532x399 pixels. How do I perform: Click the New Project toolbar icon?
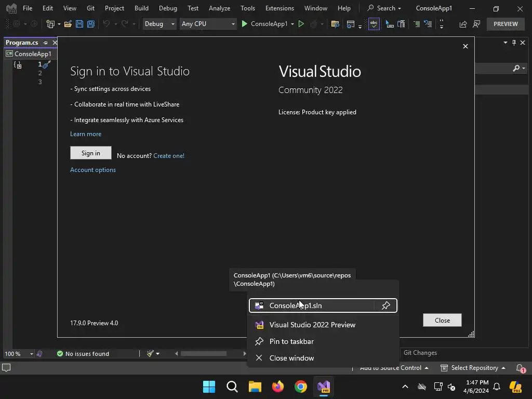coord(50,24)
